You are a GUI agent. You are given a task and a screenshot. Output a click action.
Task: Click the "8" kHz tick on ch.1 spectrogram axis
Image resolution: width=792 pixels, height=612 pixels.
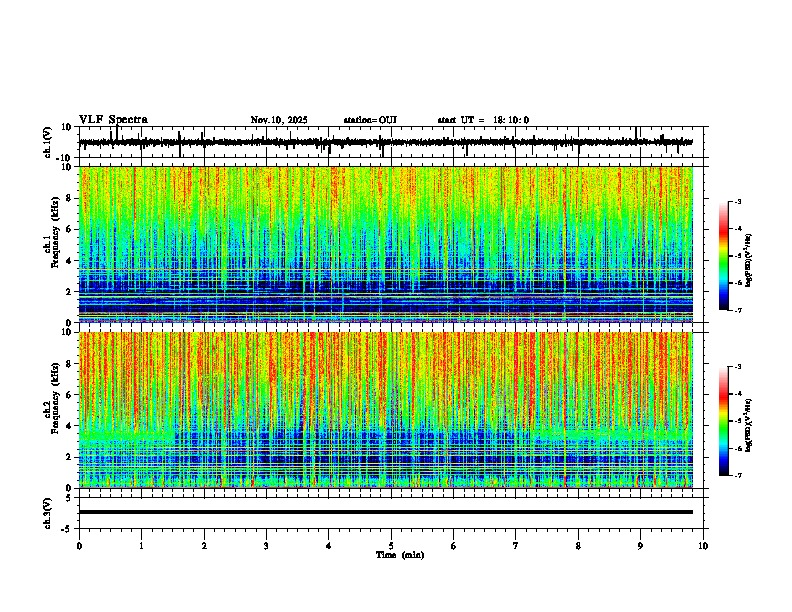pos(70,198)
